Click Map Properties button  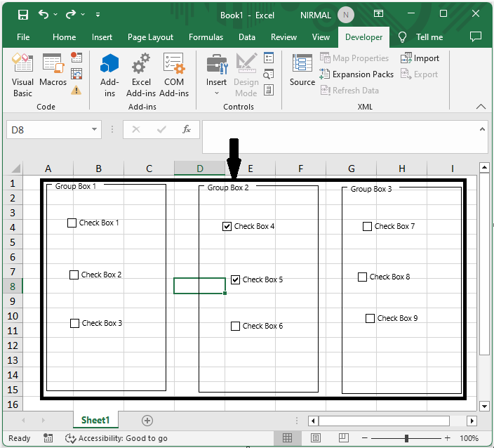click(354, 58)
